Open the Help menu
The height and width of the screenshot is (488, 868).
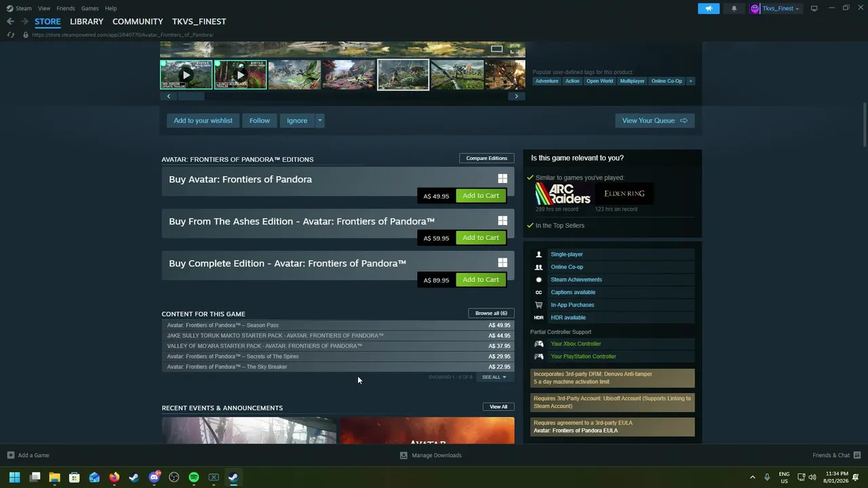pyautogui.click(x=111, y=8)
